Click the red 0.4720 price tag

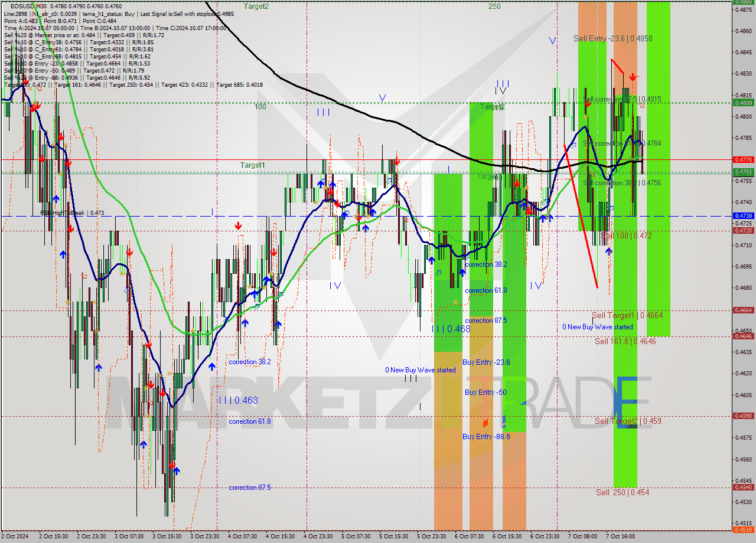click(x=743, y=230)
